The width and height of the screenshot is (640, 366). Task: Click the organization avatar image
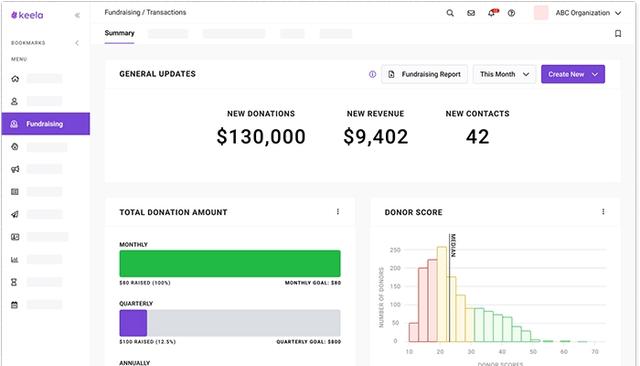coord(541,13)
